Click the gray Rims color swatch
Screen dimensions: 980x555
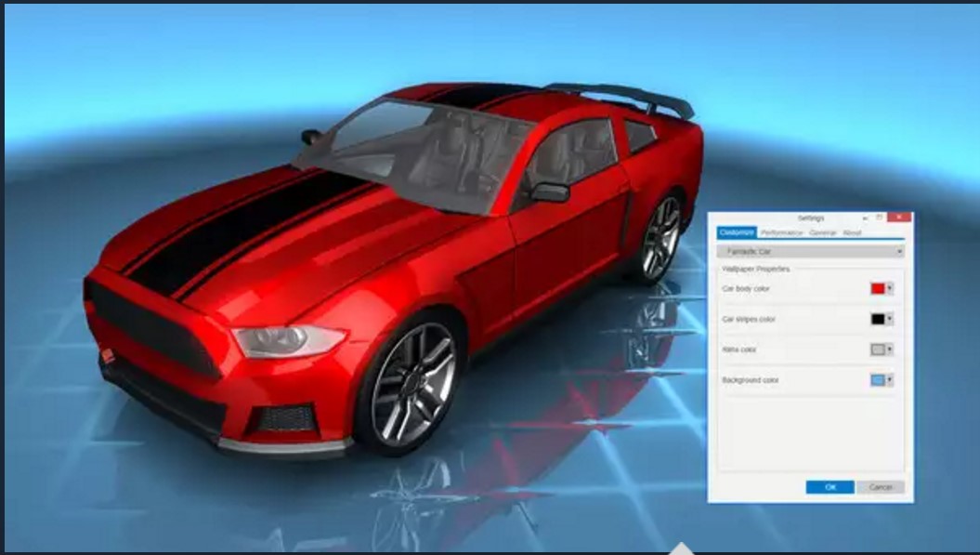pyautogui.click(x=878, y=350)
